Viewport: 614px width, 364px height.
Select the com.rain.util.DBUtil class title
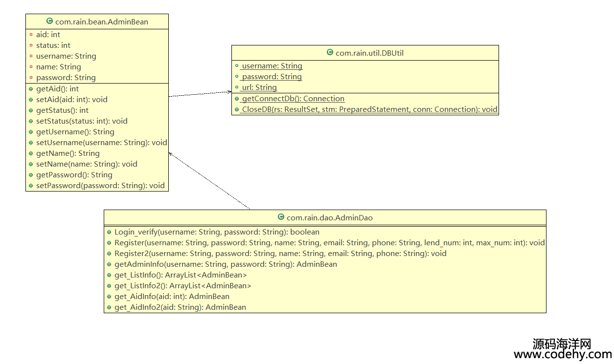coord(369,53)
